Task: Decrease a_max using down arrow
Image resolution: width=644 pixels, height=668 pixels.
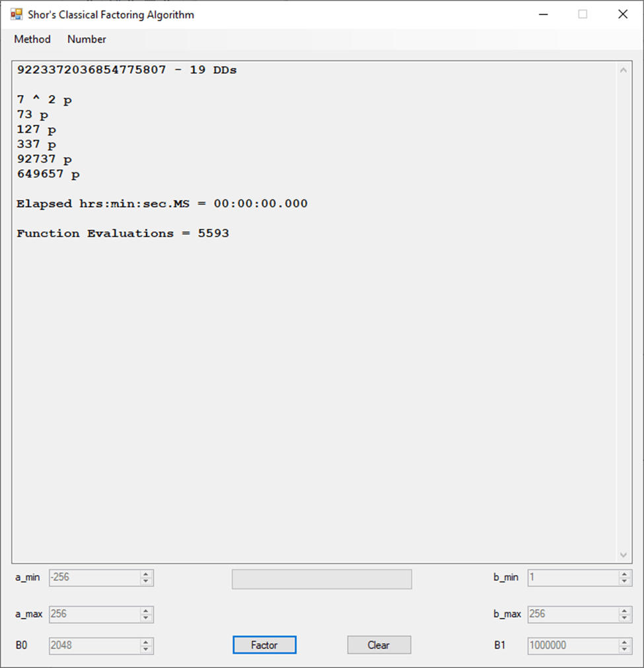Action: point(146,618)
